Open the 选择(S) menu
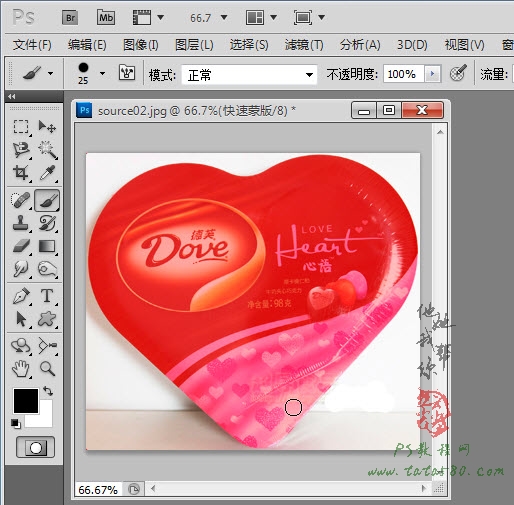Image resolution: width=514 pixels, height=505 pixels. (249, 45)
